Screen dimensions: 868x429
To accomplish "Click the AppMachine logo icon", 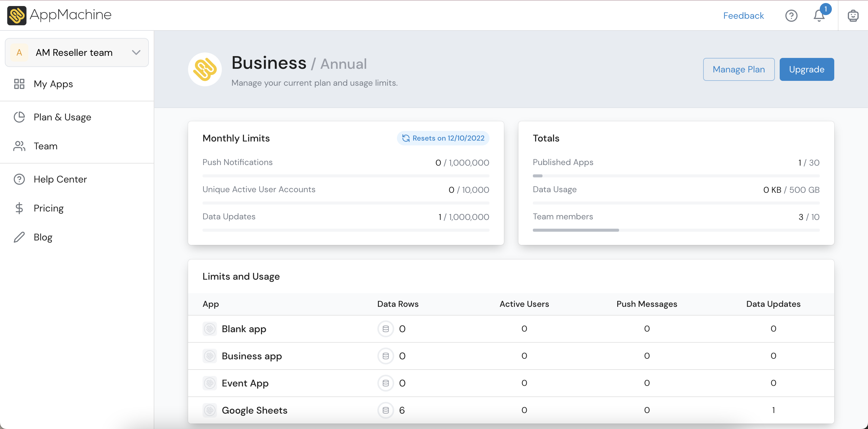I will pyautogui.click(x=17, y=15).
